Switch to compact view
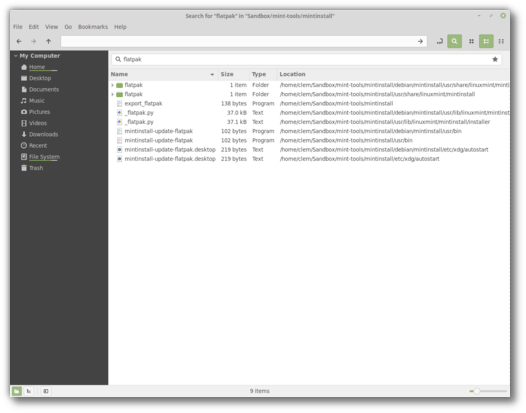This screenshot has width=526, height=413. [x=501, y=41]
